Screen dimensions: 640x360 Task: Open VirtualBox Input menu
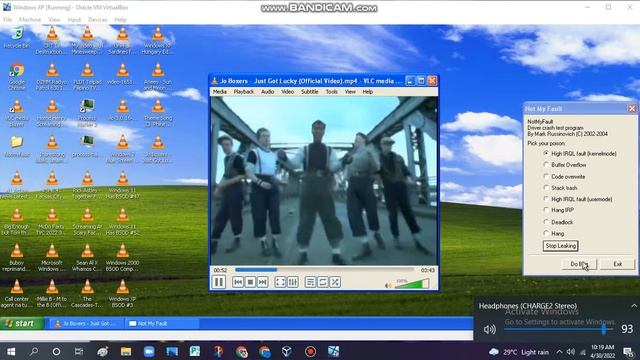74,20
